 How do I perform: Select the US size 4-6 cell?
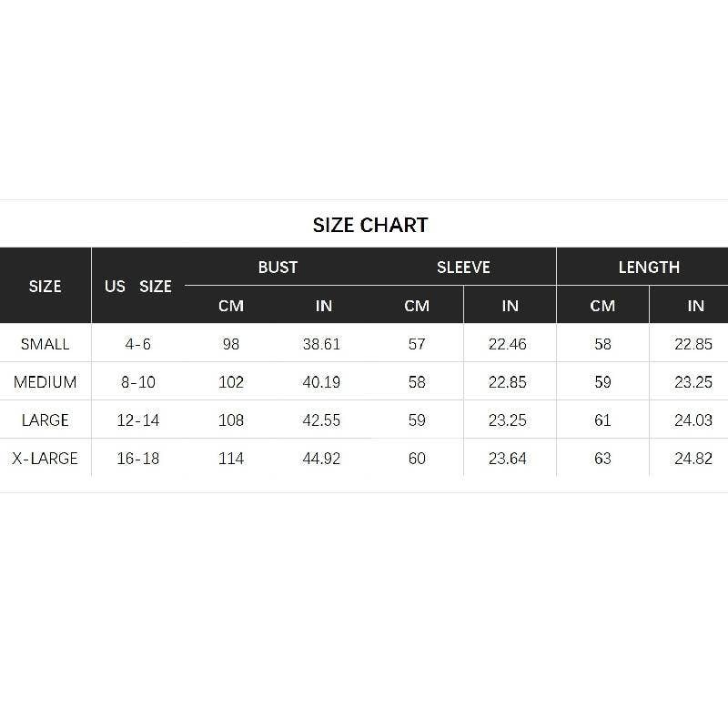(x=138, y=344)
